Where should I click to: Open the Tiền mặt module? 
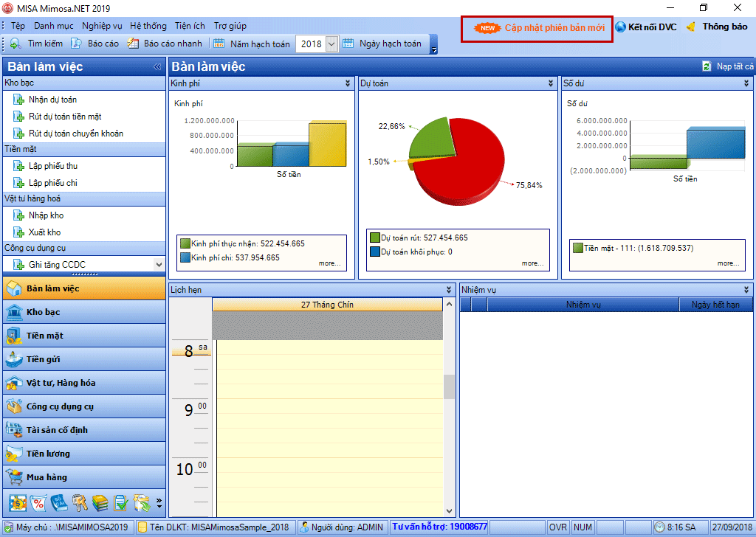point(84,336)
